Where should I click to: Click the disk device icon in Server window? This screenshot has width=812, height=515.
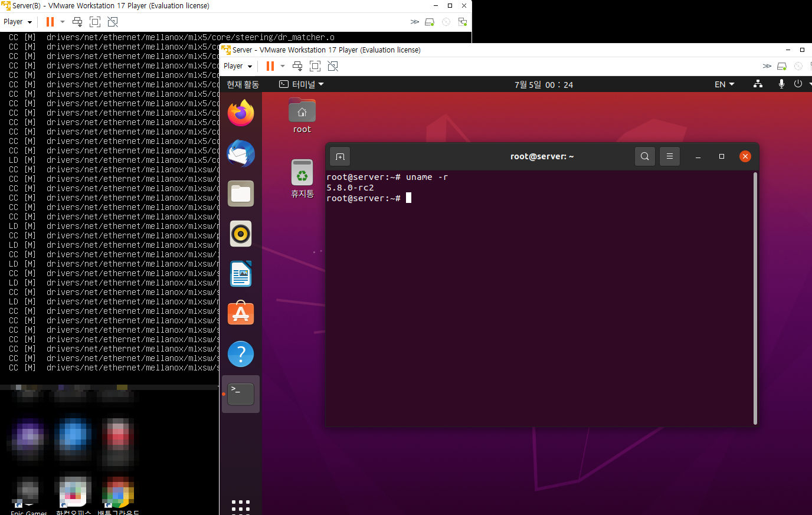click(x=782, y=66)
